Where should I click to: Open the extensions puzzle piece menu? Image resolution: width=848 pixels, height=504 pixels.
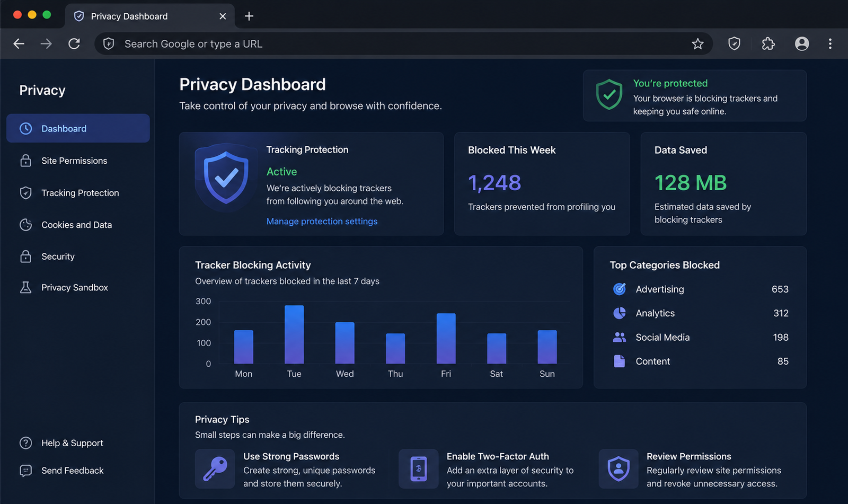[x=768, y=43]
